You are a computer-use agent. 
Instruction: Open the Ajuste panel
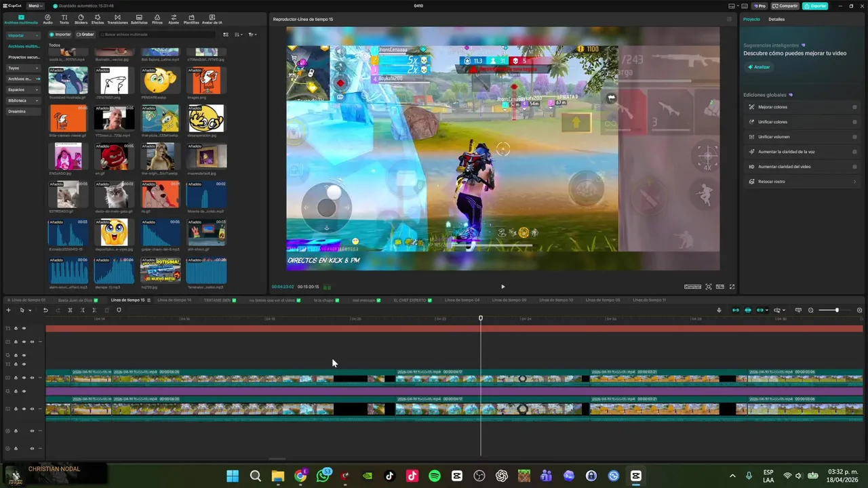[174, 19]
